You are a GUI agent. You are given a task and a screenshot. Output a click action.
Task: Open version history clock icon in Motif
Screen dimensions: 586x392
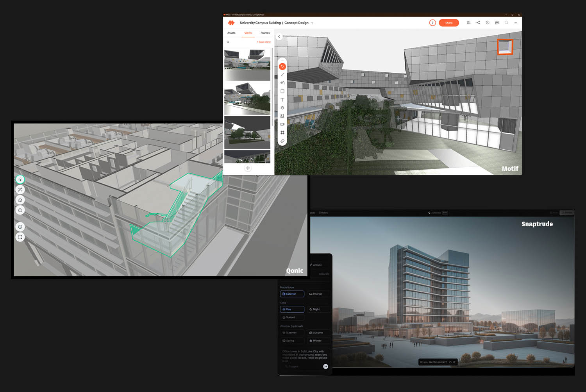(x=488, y=23)
